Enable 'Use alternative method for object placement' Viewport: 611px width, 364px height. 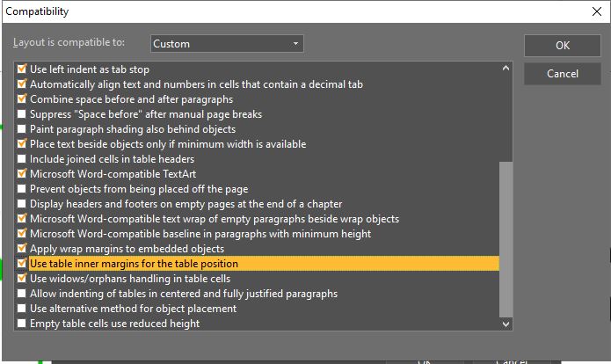click(23, 309)
